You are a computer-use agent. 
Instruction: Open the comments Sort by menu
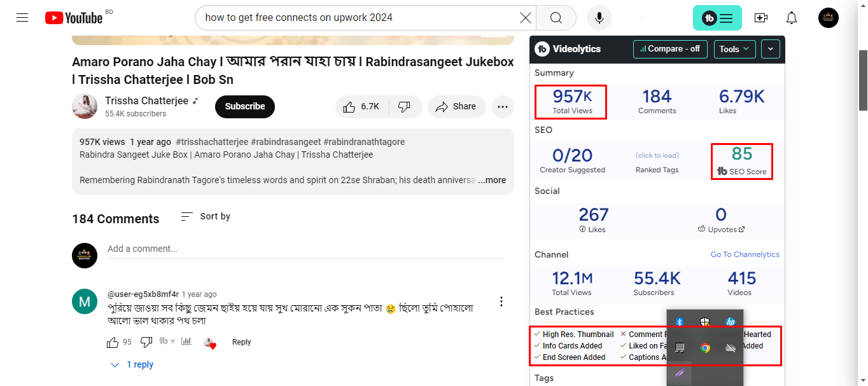(x=206, y=216)
